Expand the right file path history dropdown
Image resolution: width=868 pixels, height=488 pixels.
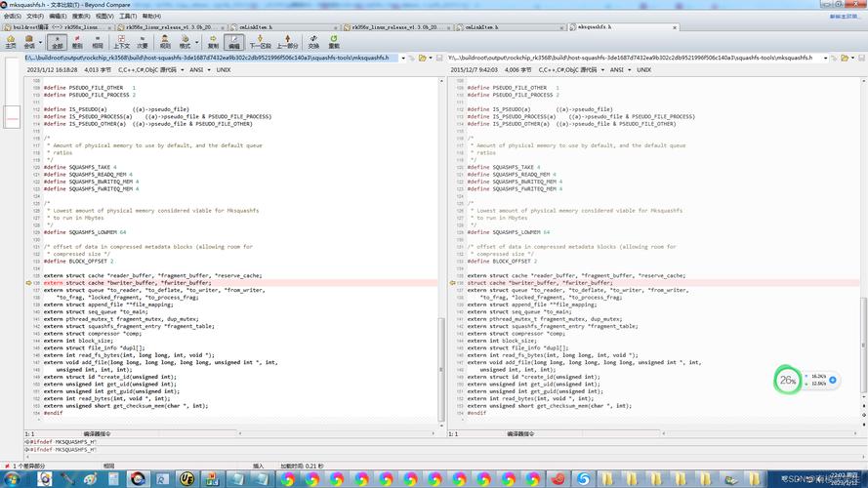coord(825,58)
